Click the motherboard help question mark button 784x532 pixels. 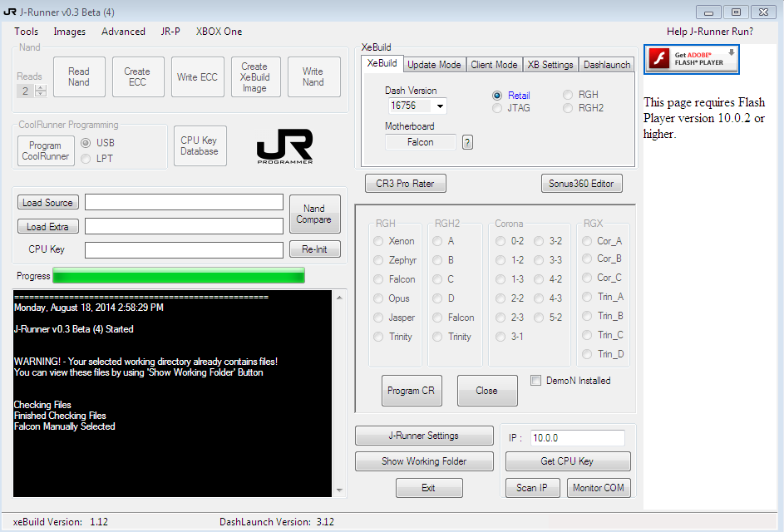pos(467,142)
